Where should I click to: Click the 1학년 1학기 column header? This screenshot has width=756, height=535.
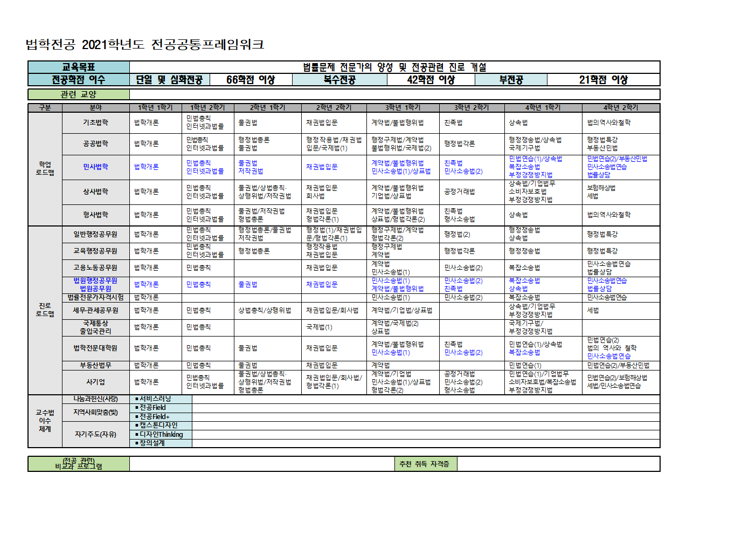click(x=155, y=107)
